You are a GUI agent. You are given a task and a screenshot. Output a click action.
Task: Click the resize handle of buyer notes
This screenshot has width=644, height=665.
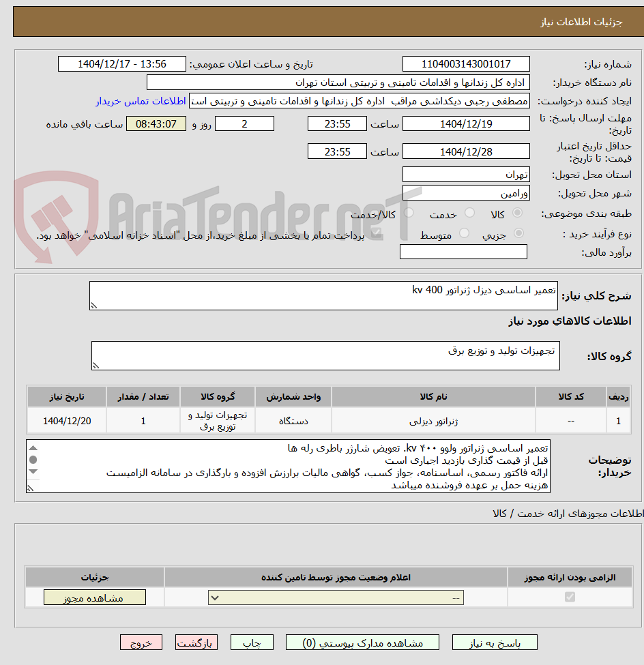point(30,488)
